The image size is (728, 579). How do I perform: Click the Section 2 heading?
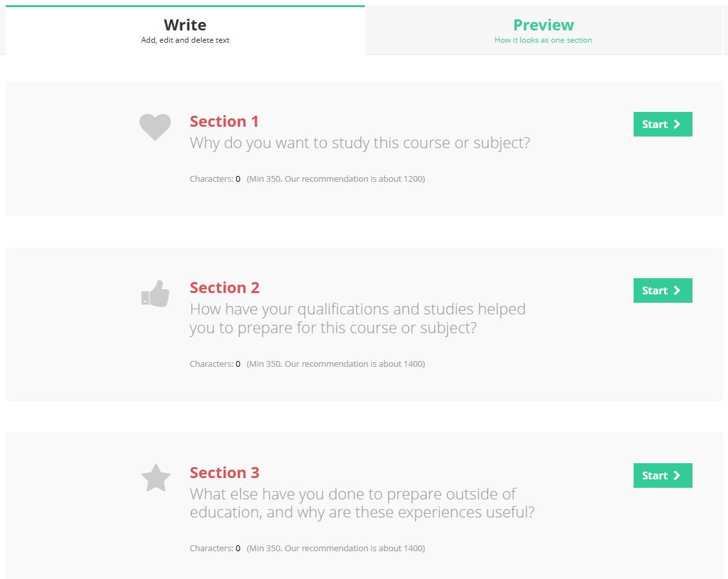click(224, 287)
